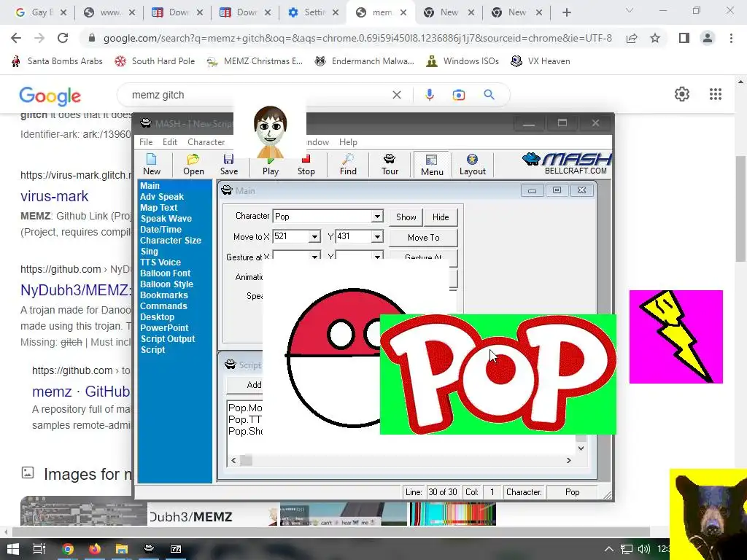Open File Explorer from the taskbar
Screen dimensions: 747x560
point(122,549)
